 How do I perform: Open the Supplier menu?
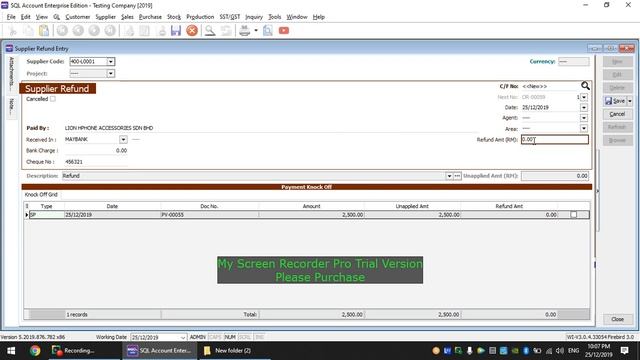click(105, 17)
